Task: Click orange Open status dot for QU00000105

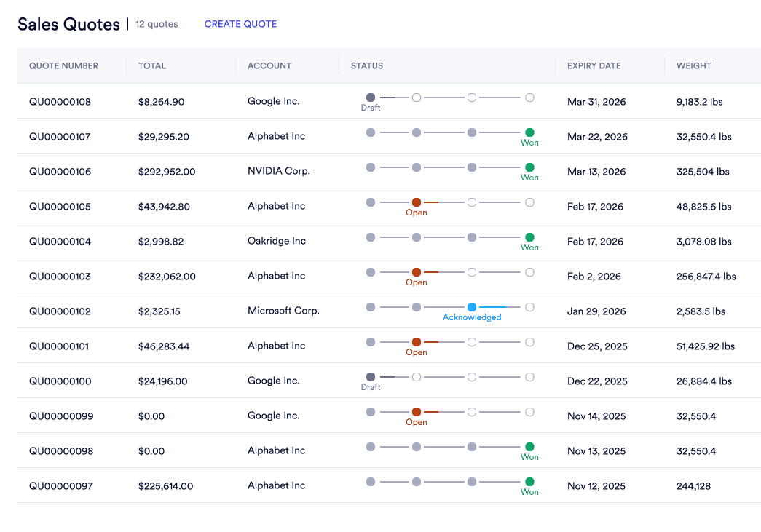Action: 417,202
